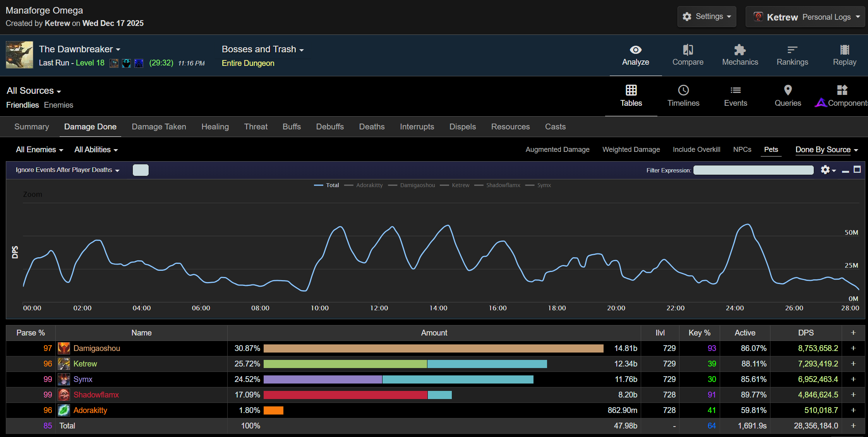Open Events list icon

click(x=736, y=90)
